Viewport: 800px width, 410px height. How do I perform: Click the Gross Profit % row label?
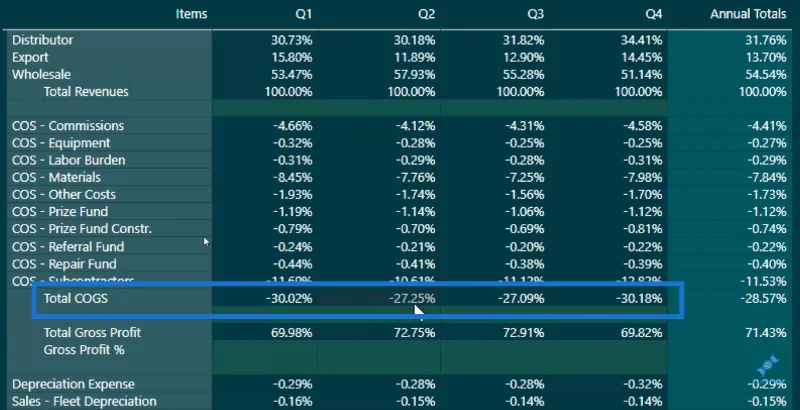(x=84, y=350)
